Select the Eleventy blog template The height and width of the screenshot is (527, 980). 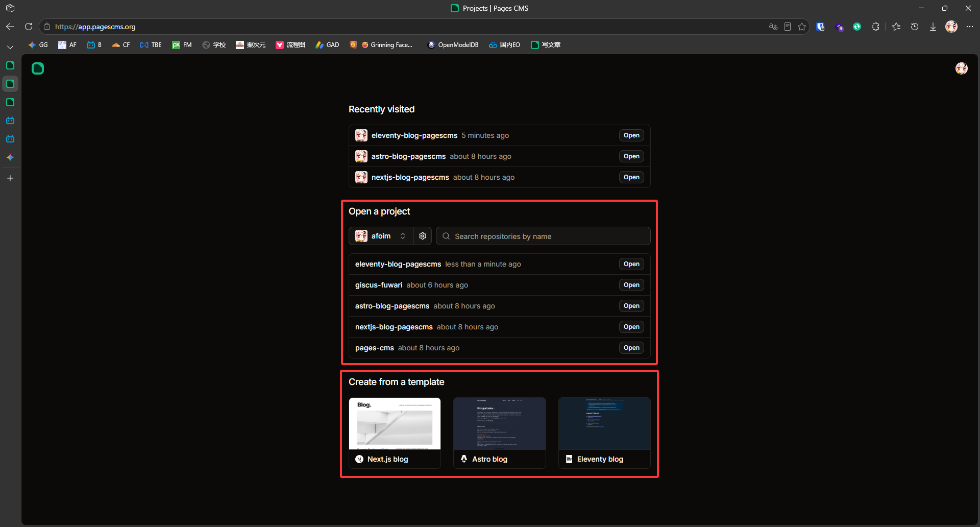click(x=604, y=433)
